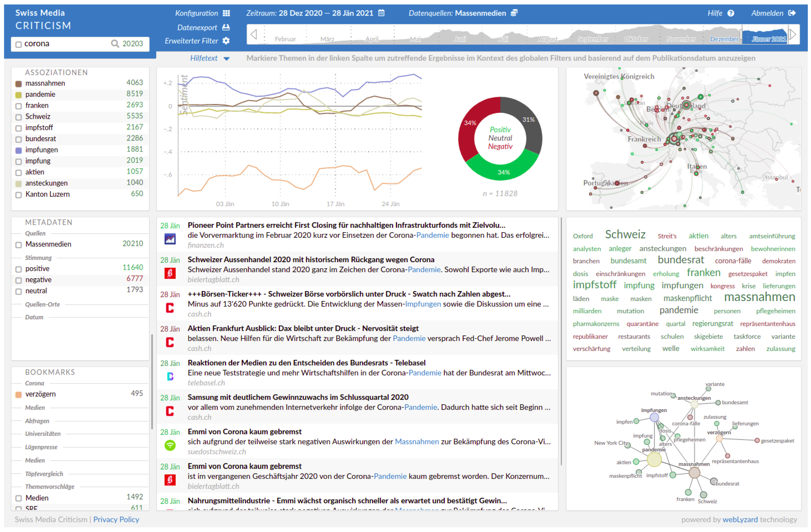Click the Datenexport download icon
Image resolution: width=811 pixels, height=532 pixels.
click(x=226, y=27)
